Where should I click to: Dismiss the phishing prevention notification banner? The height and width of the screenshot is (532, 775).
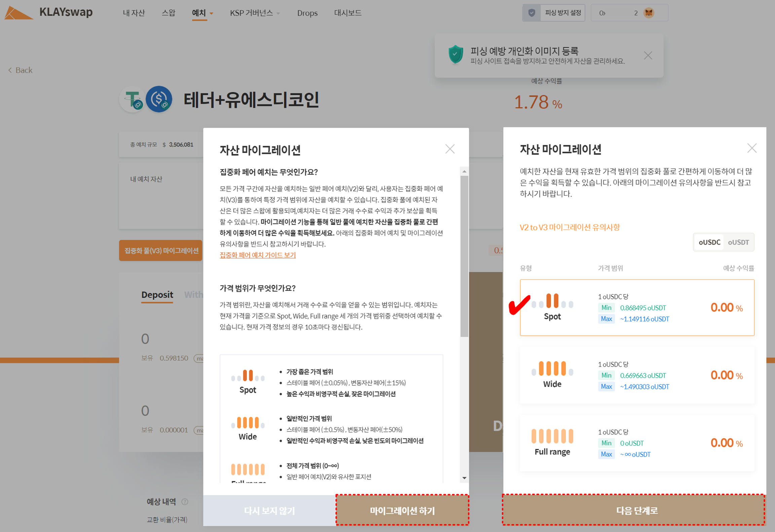click(x=648, y=55)
